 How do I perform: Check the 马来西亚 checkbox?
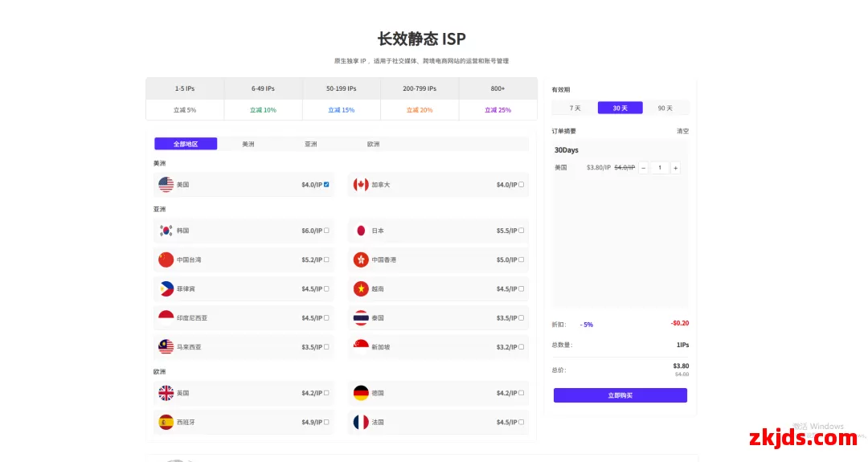[x=326, y=347]
